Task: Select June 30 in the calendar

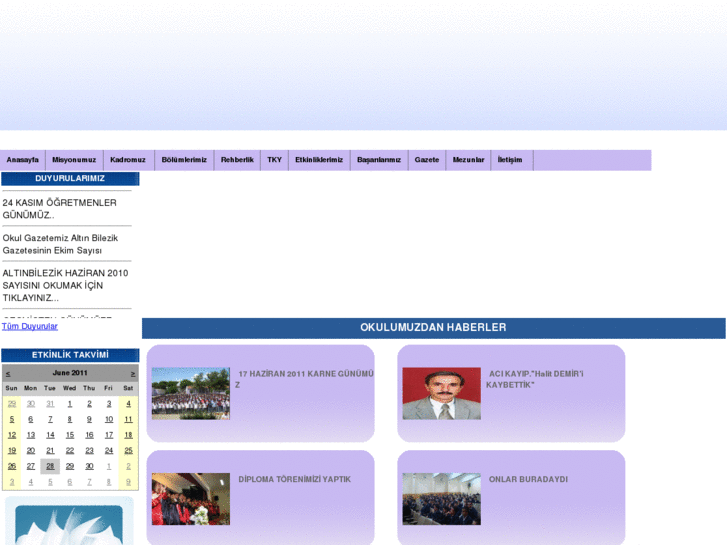Action: 89,466
